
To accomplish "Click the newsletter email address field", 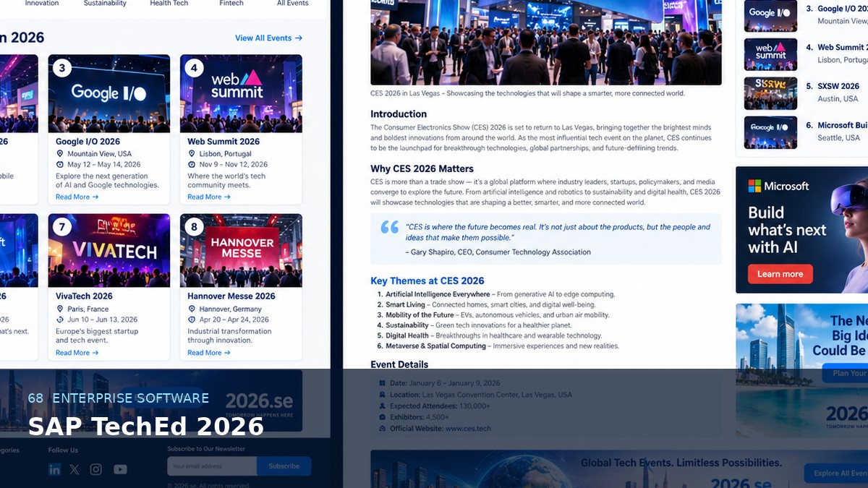I will pyautogui.click(x=212, y=466).
